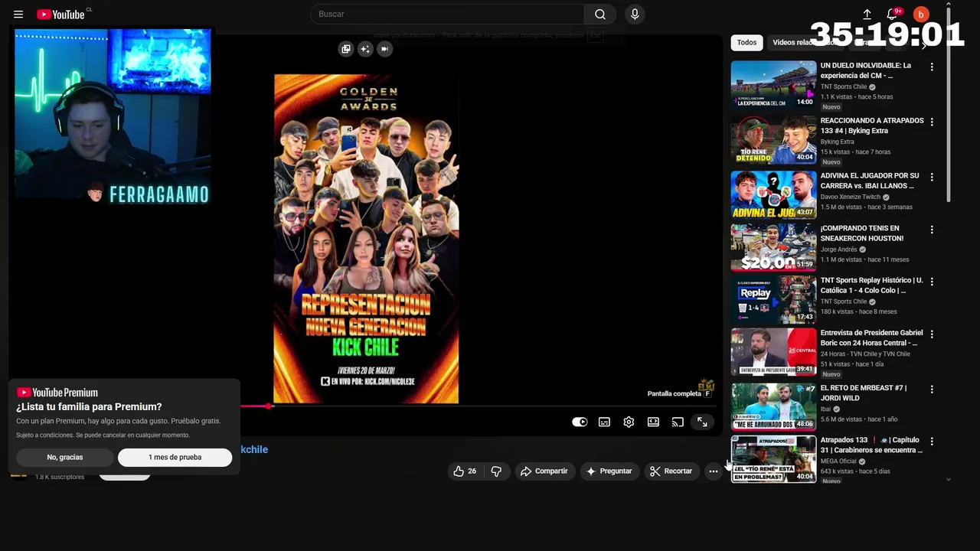Toggle full screen mode
Image resolution: width=980 pixels, height=551 pixels.
coord(702,422)
